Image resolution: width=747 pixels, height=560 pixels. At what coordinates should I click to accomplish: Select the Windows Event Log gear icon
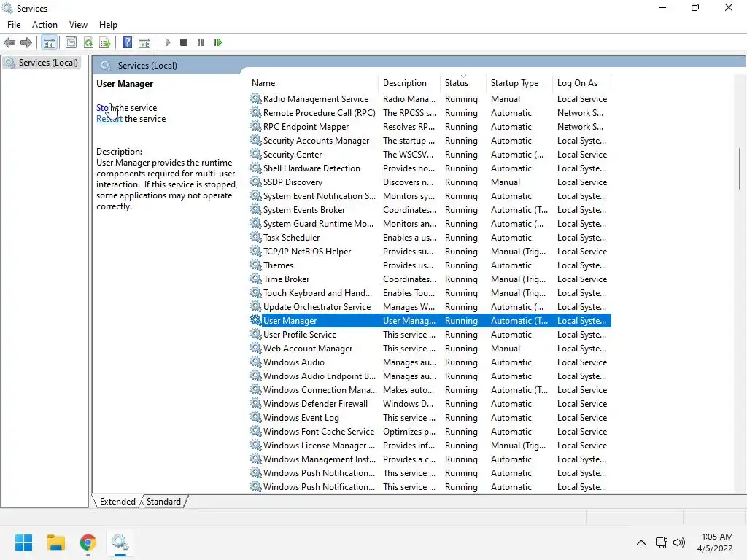(256, 418)
